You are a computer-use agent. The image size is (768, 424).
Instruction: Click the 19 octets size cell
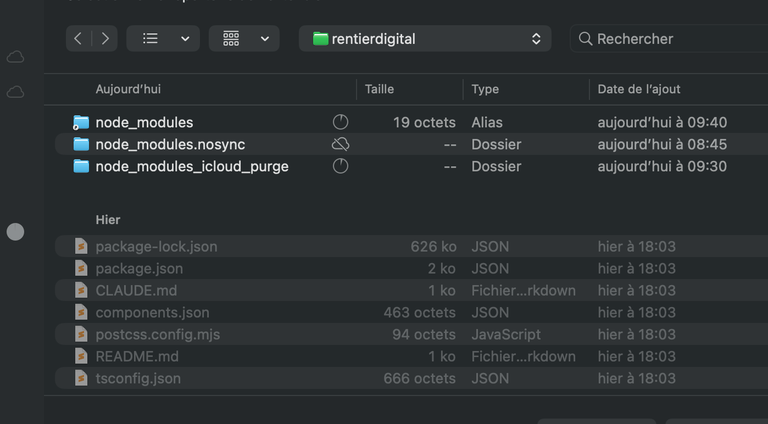tap(424, 122)
